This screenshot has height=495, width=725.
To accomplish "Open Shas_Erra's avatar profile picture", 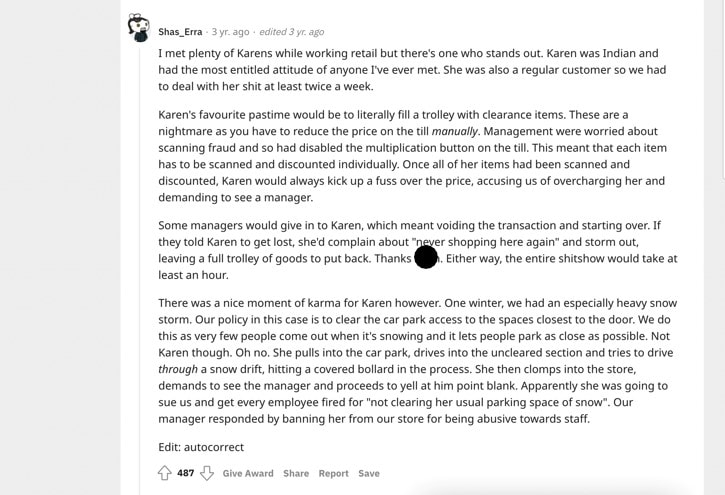I will [x=139, y=28].
